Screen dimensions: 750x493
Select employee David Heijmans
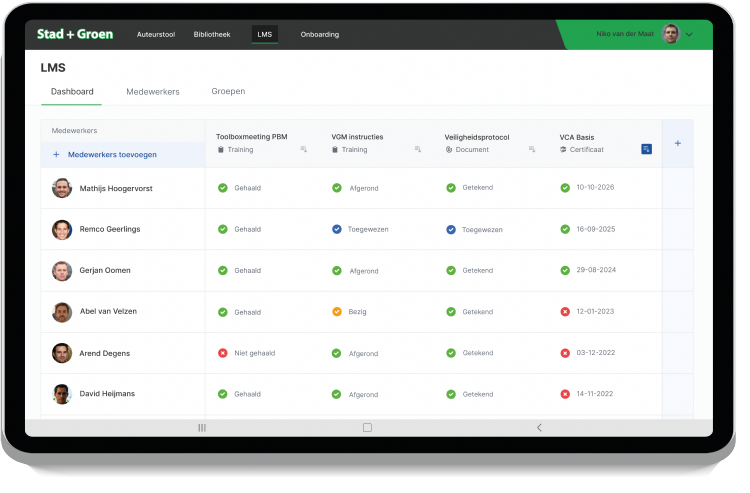107,394
